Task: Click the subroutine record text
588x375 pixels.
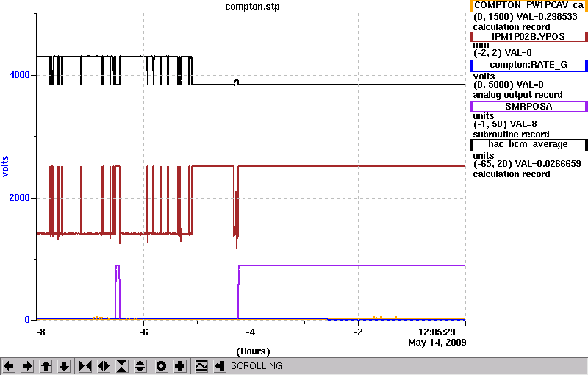Action: [511, 135]
